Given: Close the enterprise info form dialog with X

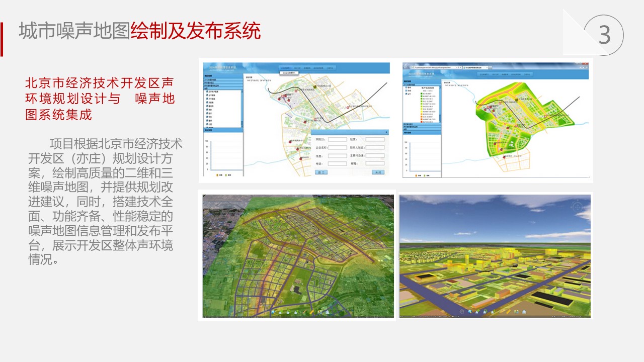Looking at the screenshot, I should coord(386,132).
